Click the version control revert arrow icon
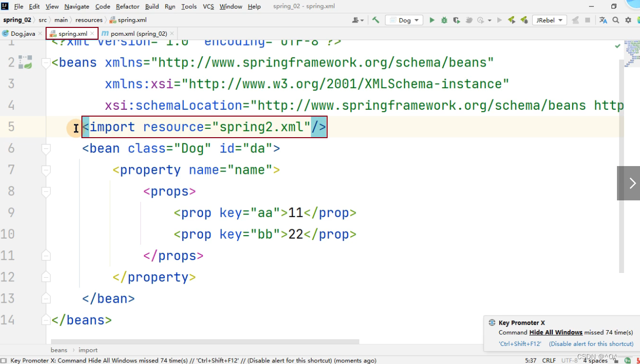The image size is (640, 364). (376, 20)
